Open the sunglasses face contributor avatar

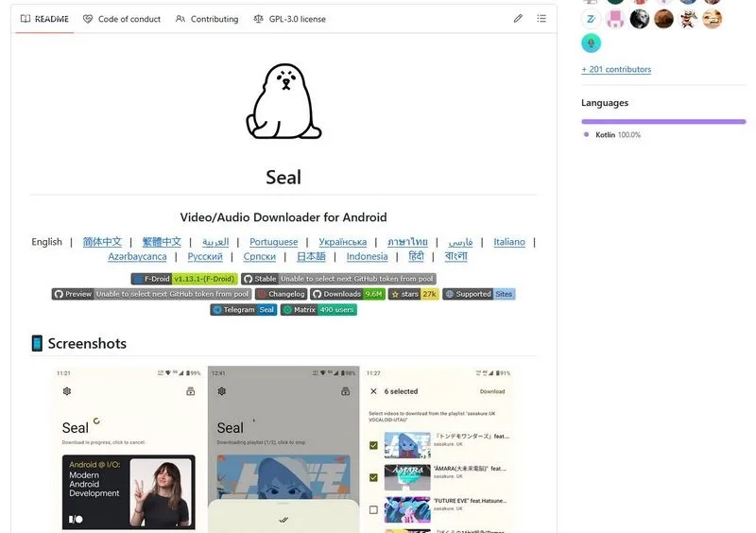[713, 19]
